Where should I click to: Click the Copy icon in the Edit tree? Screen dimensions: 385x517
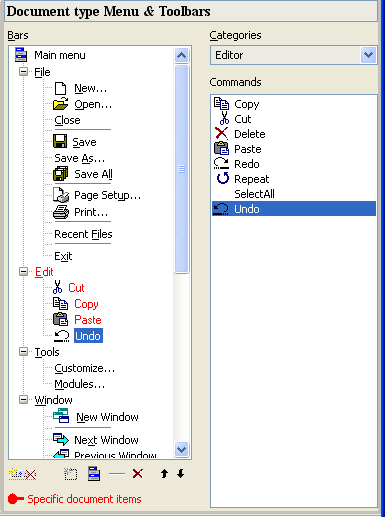click(61, 303)
